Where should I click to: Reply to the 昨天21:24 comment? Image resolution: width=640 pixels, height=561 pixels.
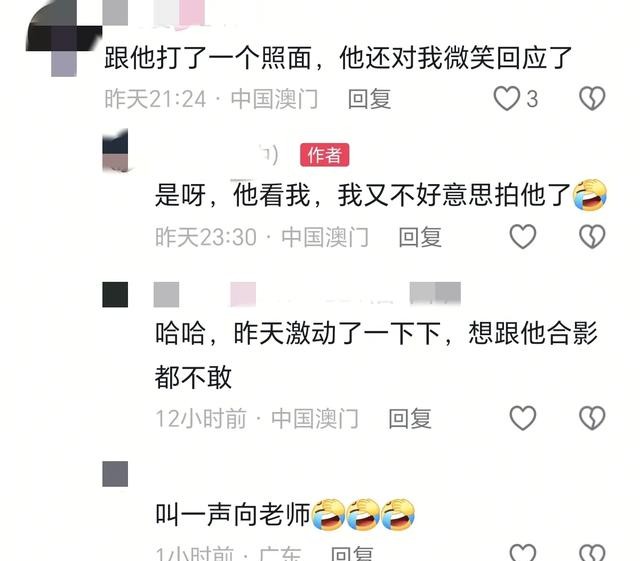coord(369,99)
